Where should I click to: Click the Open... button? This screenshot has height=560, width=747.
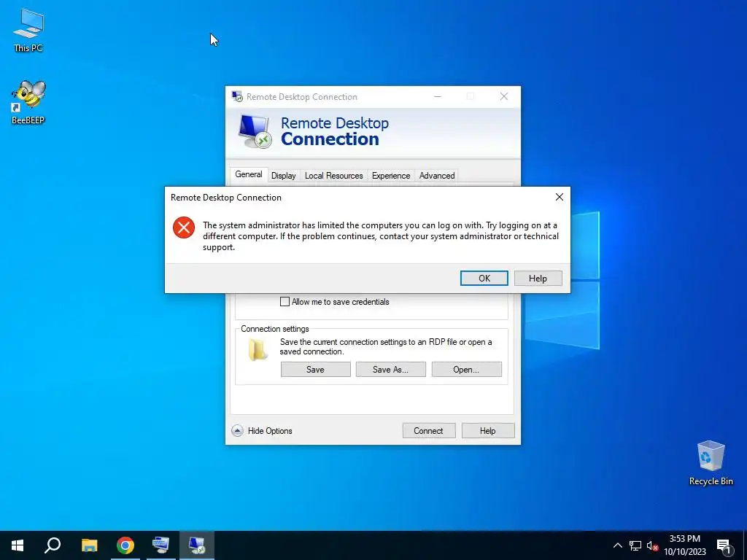click(466, 370)
